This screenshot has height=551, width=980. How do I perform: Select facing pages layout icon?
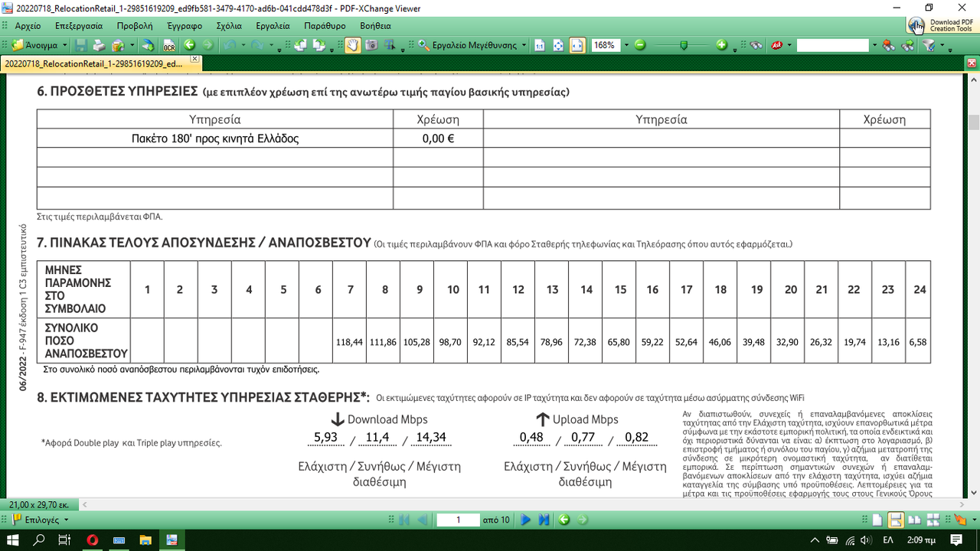[x=915, y=520]
